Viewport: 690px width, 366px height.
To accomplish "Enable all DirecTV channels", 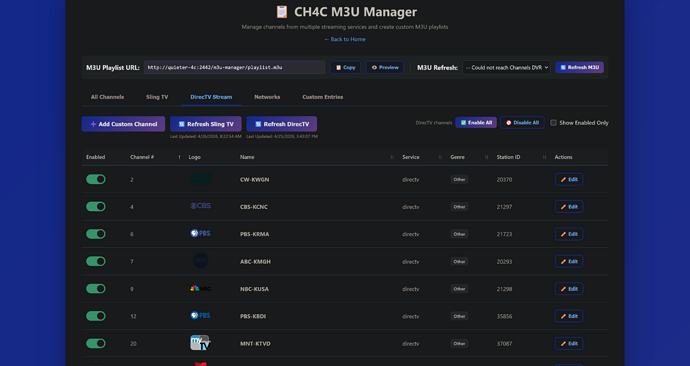I will pyautogui.click(x=476, y=123).
